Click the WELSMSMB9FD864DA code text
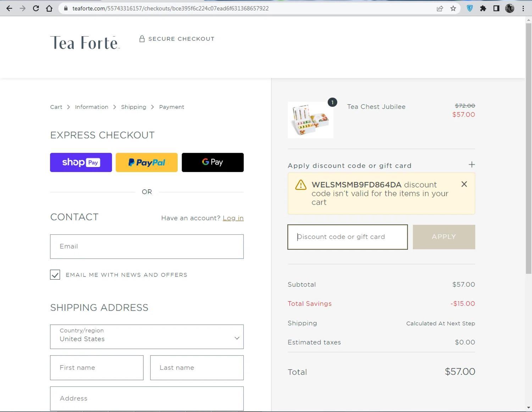532x412 pixels. (356, 185)
